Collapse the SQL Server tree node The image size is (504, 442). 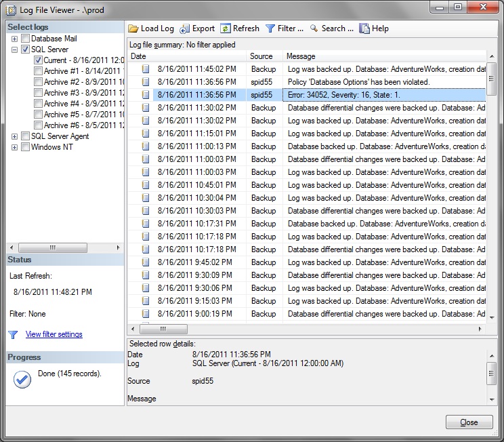(x=15, y=49)
